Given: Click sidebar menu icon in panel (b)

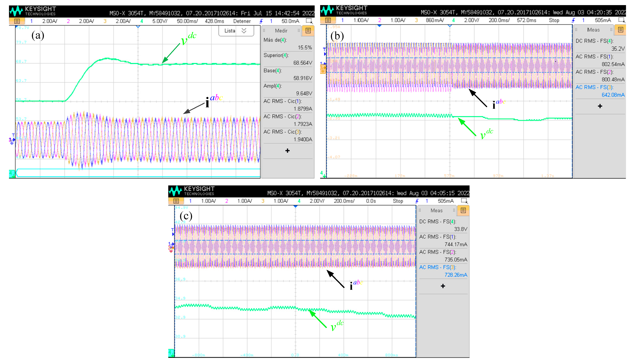Looking at the screenshot, I should [621, 30].
